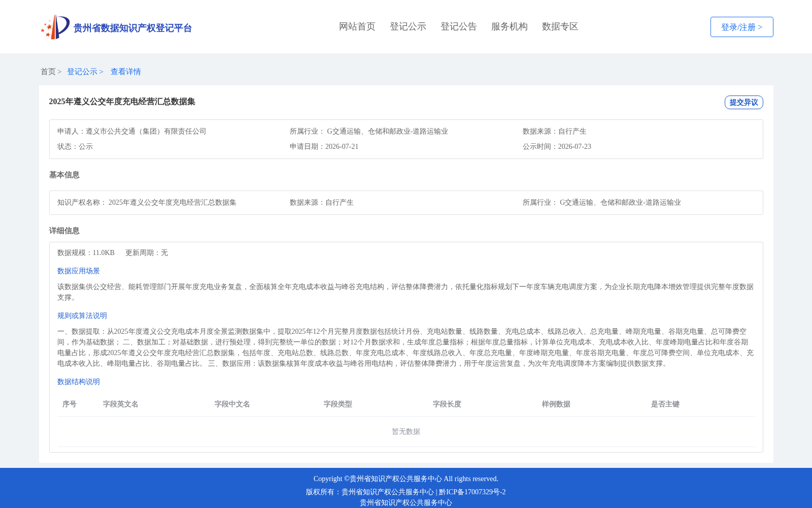Click the 数据应用场景 subheading
Screen dimensions: 812x508
click(79, 271)
